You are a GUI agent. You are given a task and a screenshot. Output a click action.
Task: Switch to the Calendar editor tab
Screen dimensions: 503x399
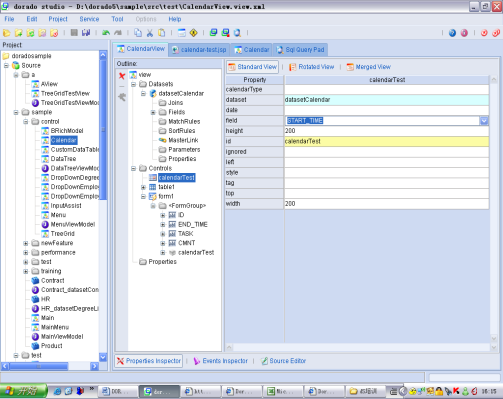pyautogui.click(x=252, y=50)
